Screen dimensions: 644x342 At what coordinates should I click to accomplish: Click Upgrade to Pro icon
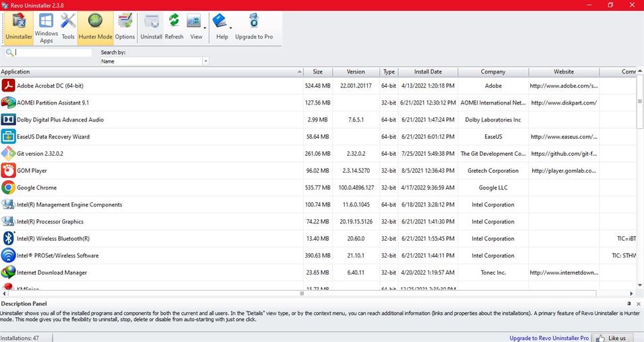click(x=254, y=28)
